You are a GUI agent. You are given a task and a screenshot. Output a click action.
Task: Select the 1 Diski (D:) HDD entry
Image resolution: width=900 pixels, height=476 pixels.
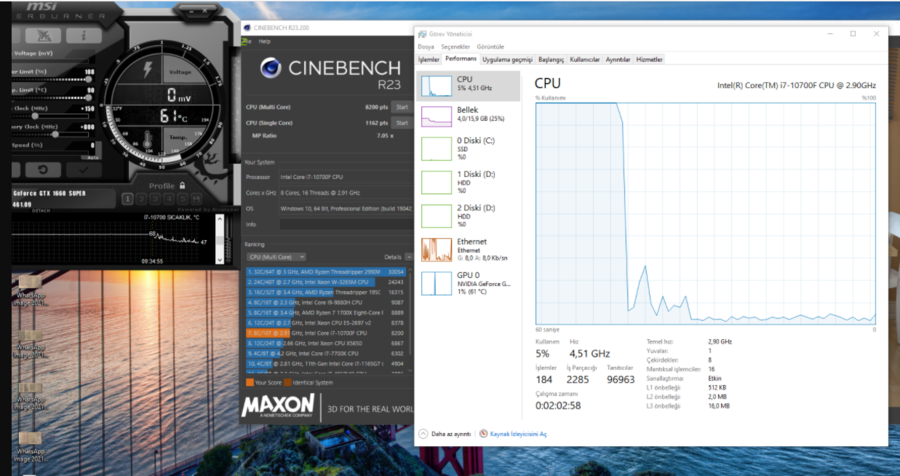[x=468, y=183]
